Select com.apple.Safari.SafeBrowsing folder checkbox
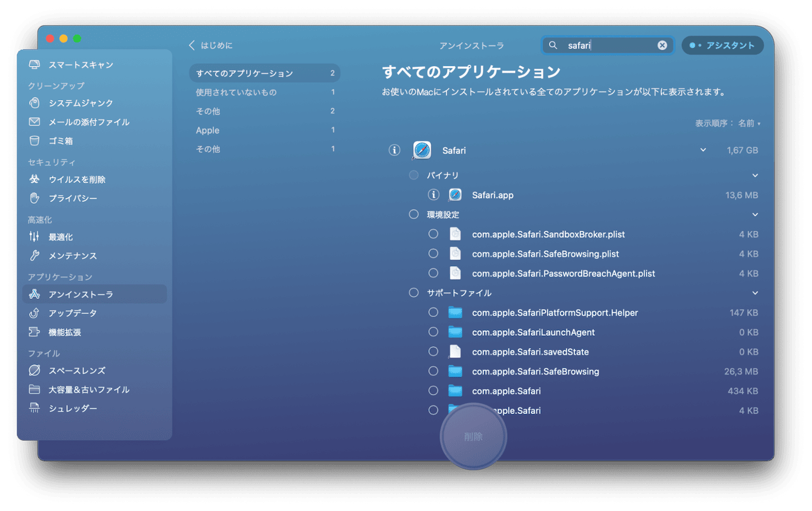 433,372
